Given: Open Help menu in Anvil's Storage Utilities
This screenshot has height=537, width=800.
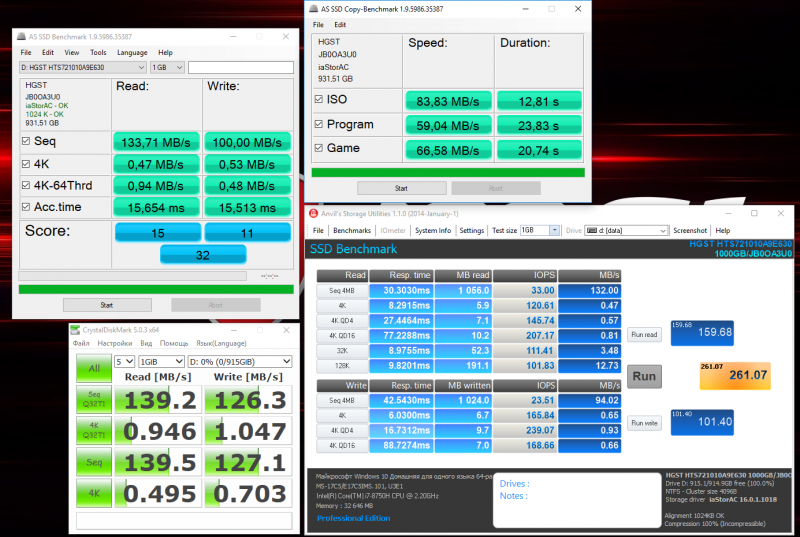Looking at the screenshot, I should pyautogui.click(x=722, y=231).
